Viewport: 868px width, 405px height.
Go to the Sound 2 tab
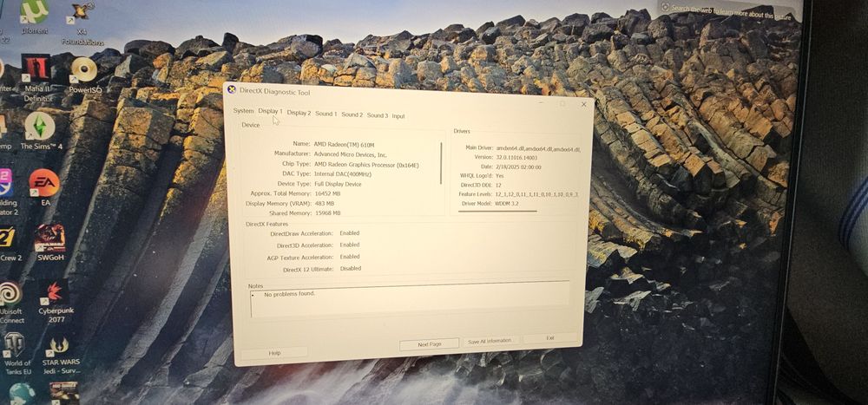click(x=352, y=114)
